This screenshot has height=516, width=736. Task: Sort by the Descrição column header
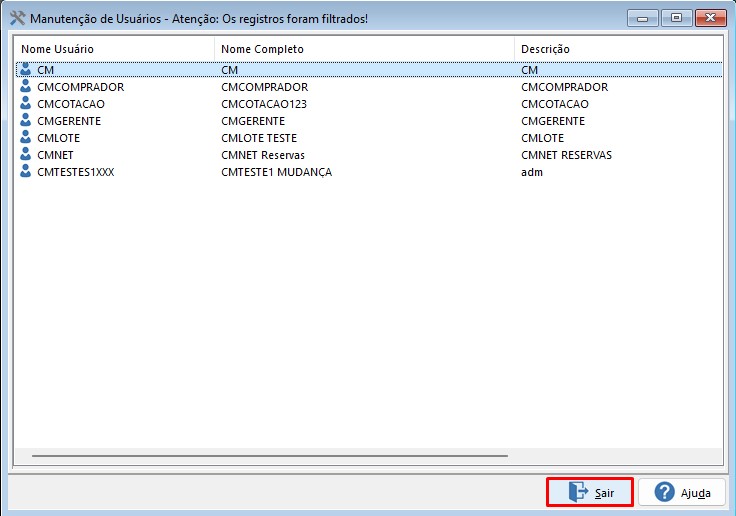click(618, 49)
